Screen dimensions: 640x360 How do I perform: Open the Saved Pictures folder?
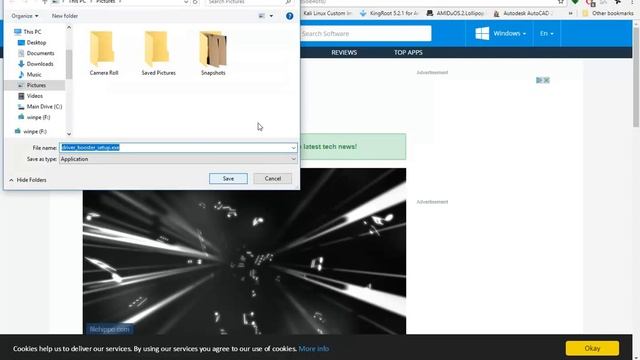(158, 53)
